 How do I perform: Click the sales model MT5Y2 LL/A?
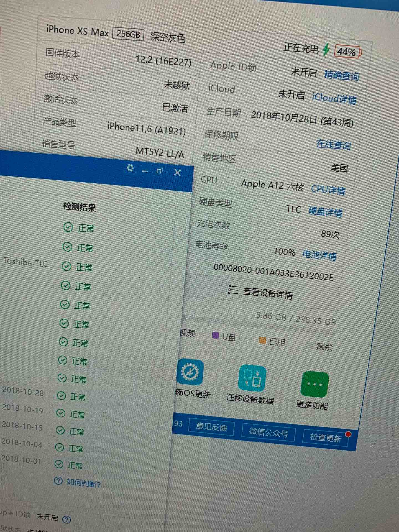click(x=160, y=152)
